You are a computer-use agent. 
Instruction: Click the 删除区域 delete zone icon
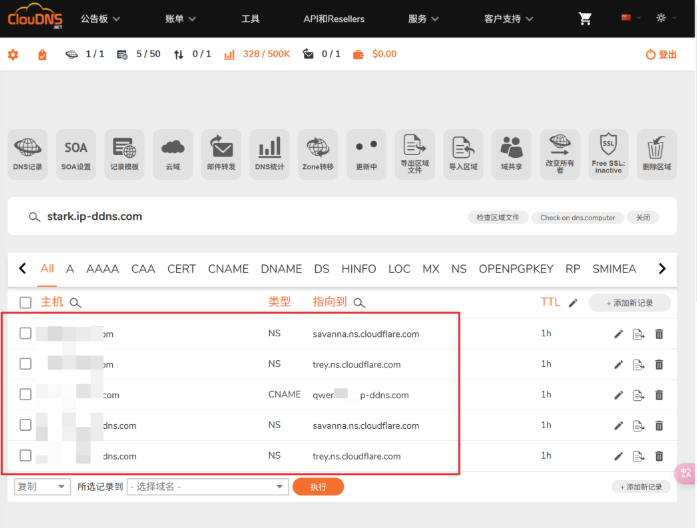(x=657, y=154)
